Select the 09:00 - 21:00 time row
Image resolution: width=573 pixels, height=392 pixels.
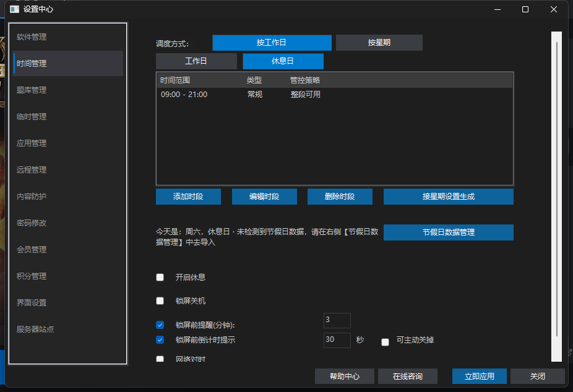coord(334,95)
